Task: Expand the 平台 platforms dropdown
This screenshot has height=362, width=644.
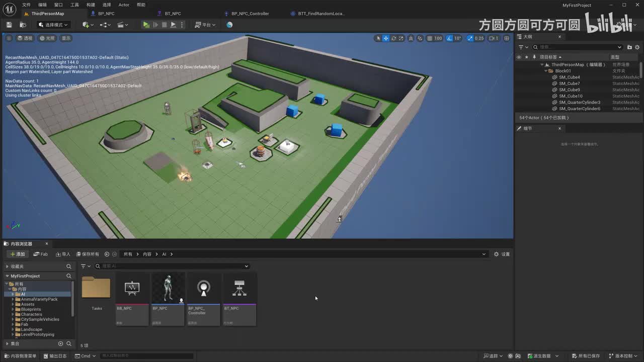Action: (205, 25)
